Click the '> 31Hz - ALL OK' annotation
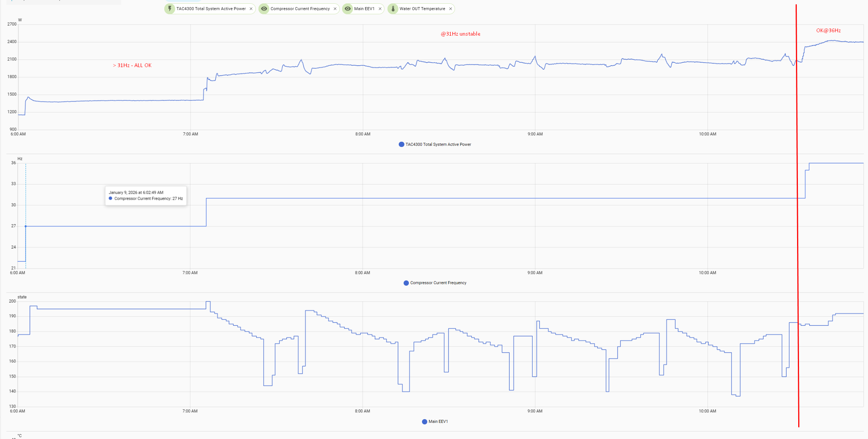 (132, 65)
